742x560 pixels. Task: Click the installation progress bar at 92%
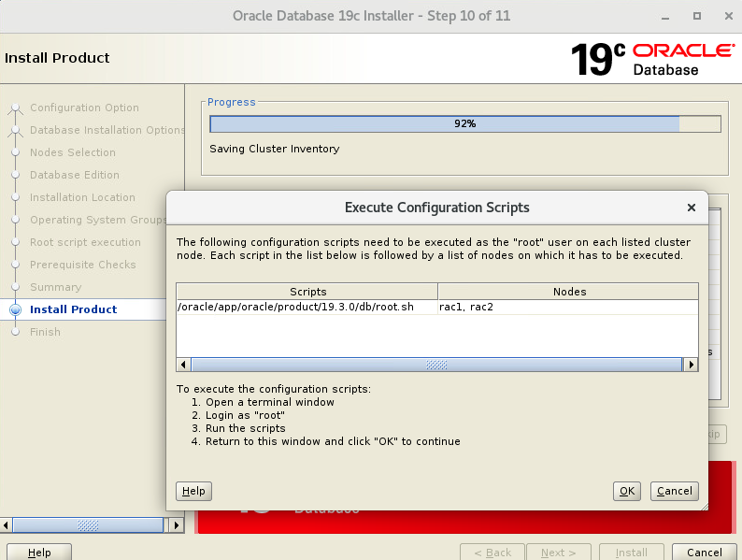click(464, 123)
